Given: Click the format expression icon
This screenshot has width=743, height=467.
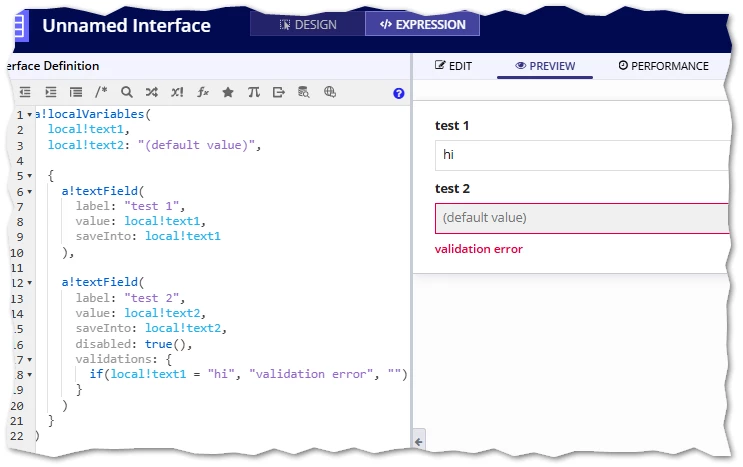Looking at the screenshot, I should coord(76,92).
